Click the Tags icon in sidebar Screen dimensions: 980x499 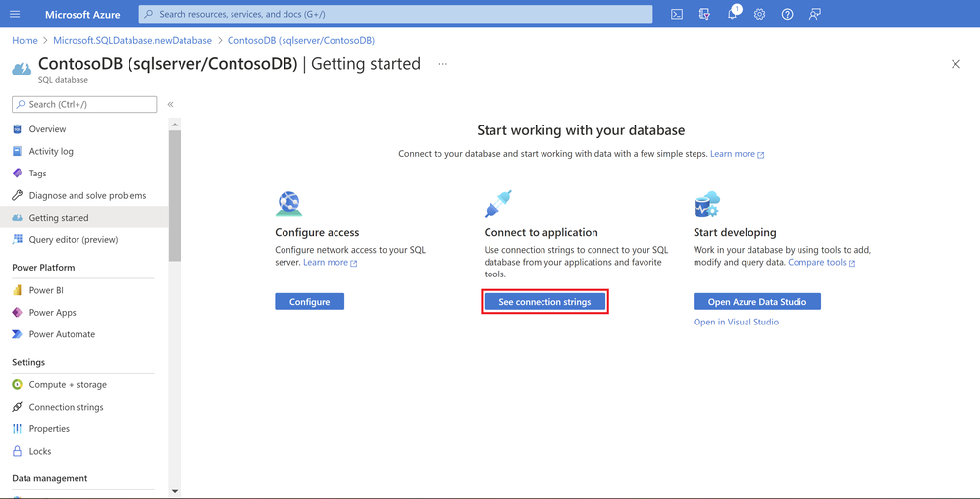click(x=18, y=173)
